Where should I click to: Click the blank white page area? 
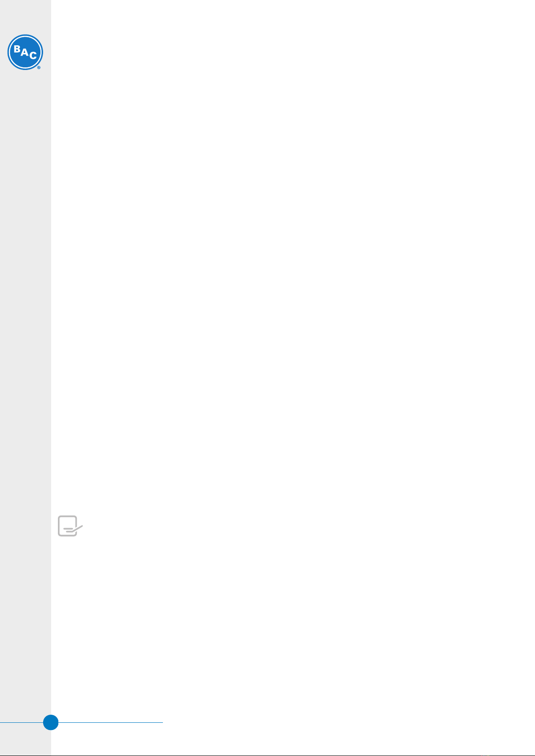(293, 269)
